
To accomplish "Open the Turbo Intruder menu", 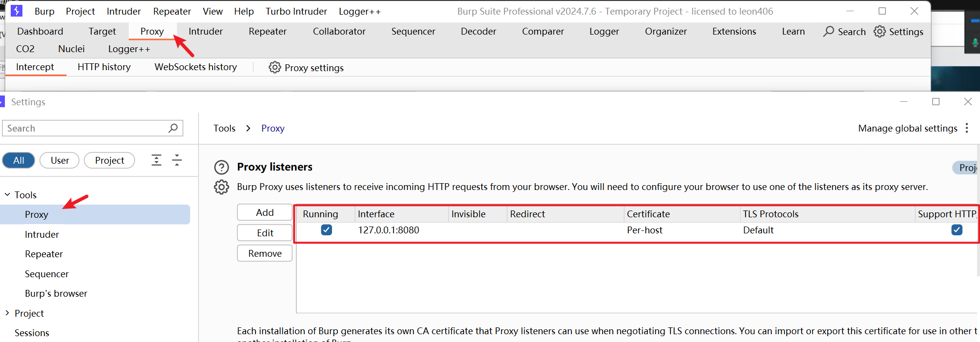I will pyautogui.click(x=296, y=11).
